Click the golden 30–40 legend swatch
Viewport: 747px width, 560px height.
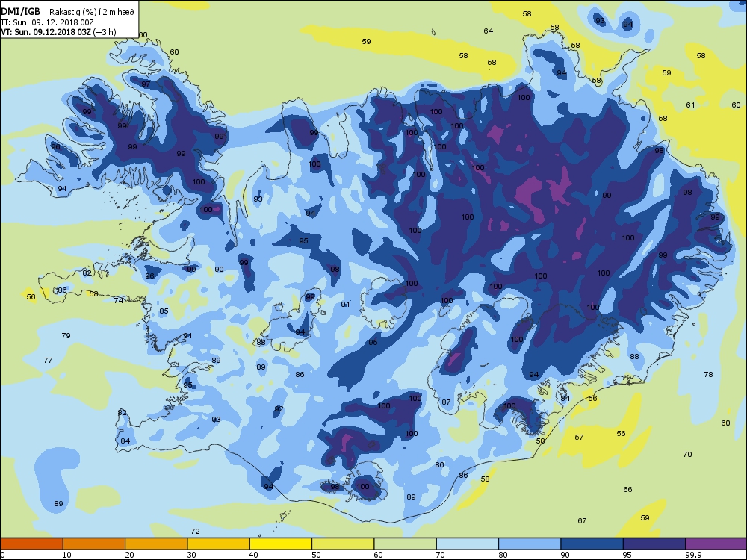pyautogui.click(x=219, y=544)
